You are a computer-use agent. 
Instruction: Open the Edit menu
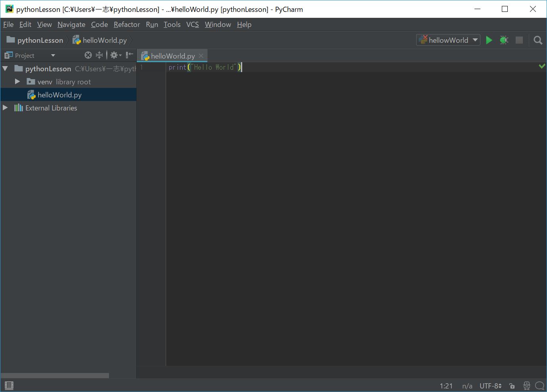coord(25,25)
